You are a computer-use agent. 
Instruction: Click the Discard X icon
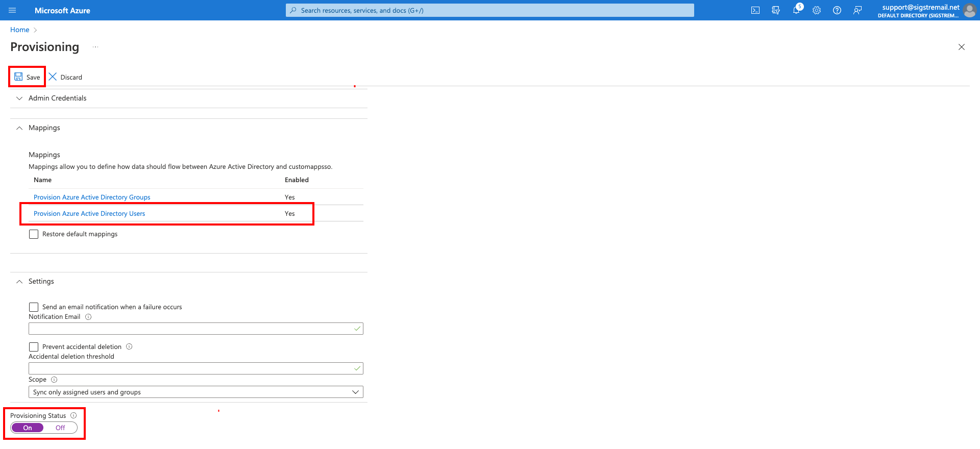tap(53, 77)
